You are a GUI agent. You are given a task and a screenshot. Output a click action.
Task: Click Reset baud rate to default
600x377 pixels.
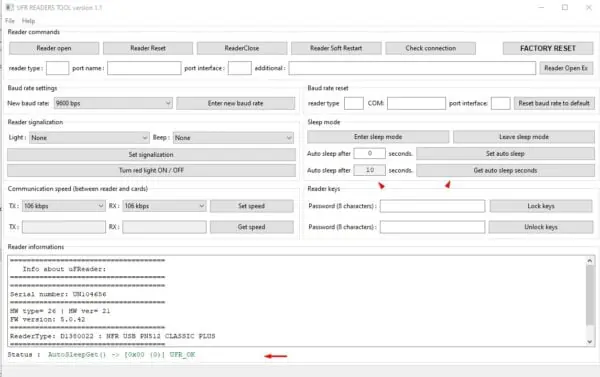pyautogui.click(x=554, y=103)
